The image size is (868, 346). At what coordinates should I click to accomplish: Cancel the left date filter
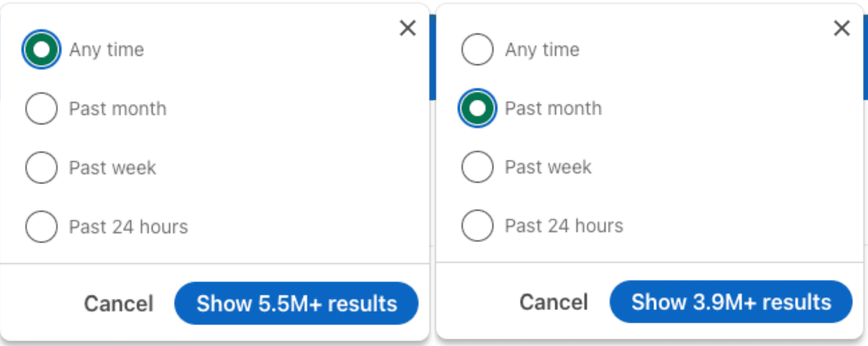click(118, 303)
